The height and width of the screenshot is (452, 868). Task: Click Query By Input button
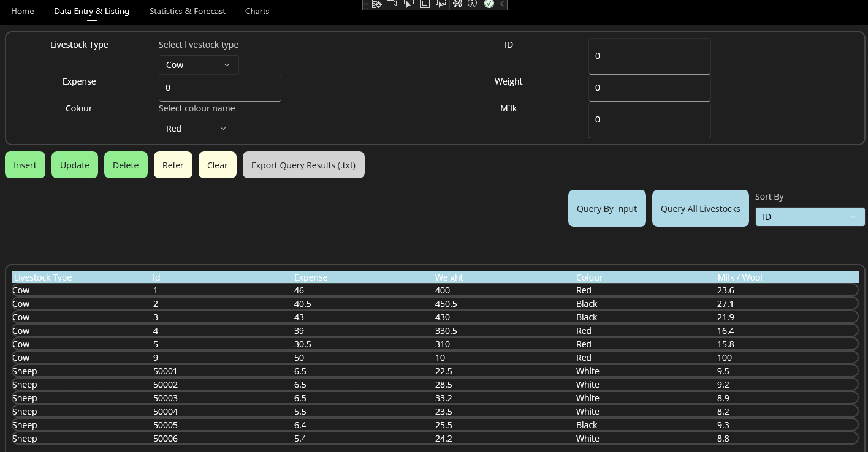(607, 208)
